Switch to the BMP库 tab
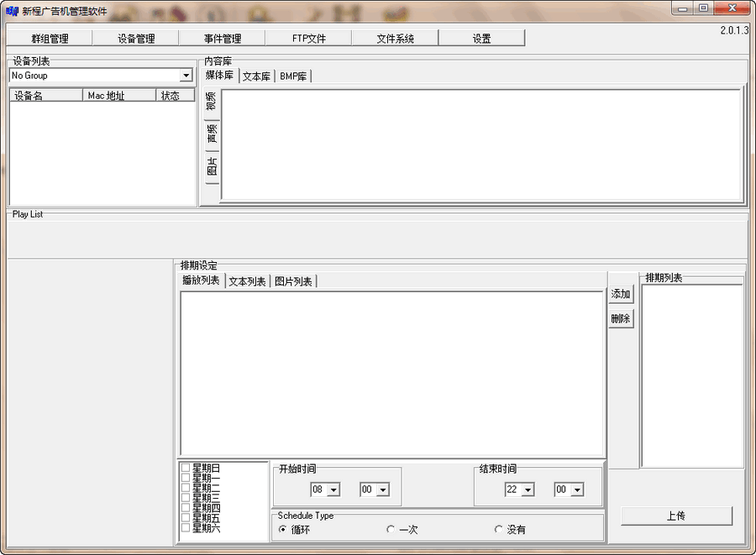 click(x=293, y=76)
